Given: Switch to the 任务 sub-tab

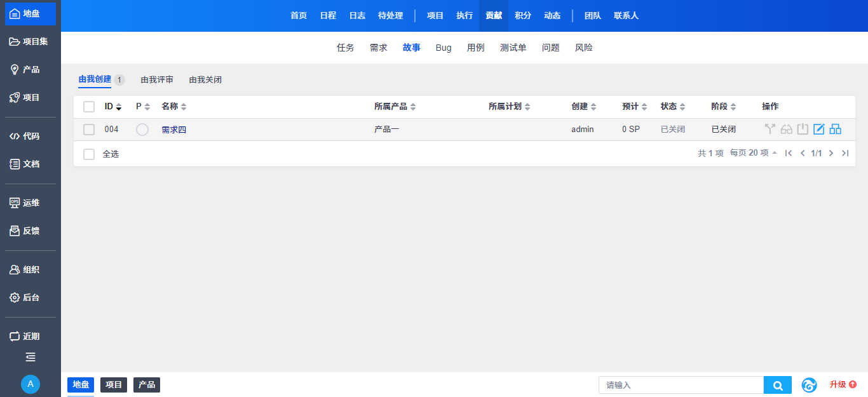Looking at the screenshot, I should coord(346,48).
